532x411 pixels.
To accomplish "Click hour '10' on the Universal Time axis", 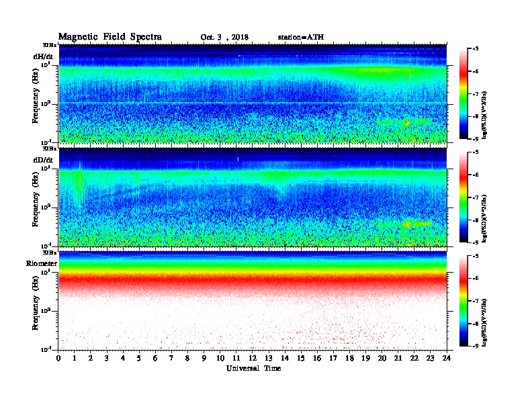I will pyautogui.click(x=220, y=358).
